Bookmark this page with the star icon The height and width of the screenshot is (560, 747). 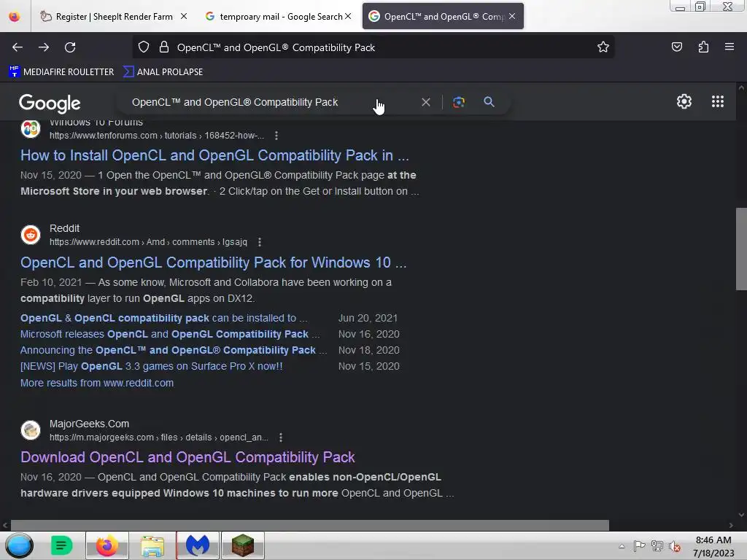[x=603, y=47]
